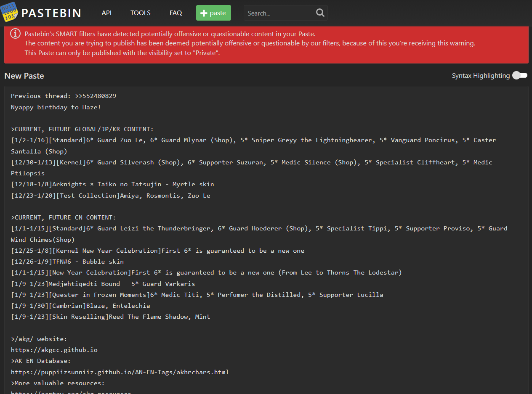Click the 'Syntax Highlighting' label text
This screenshot has width=532, height=394.
tap(481, 76)
